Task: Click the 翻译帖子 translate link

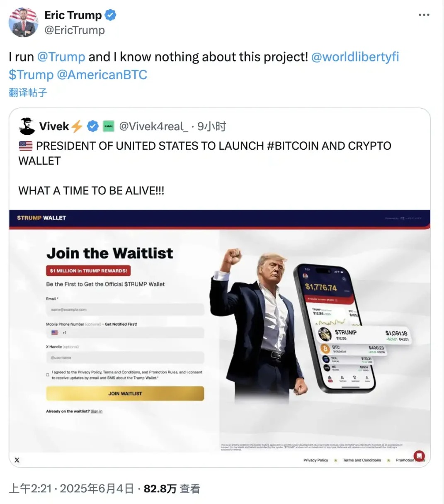Action: tap(27, 92)
